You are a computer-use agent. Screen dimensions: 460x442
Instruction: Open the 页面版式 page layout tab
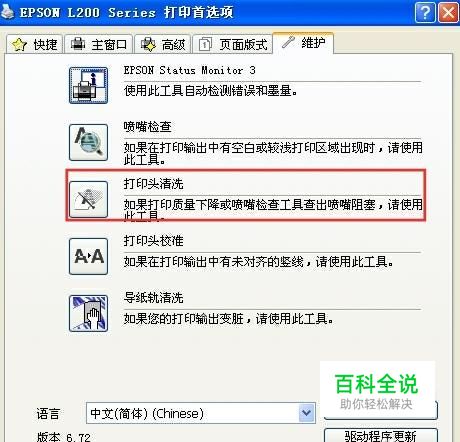(233, 44)
